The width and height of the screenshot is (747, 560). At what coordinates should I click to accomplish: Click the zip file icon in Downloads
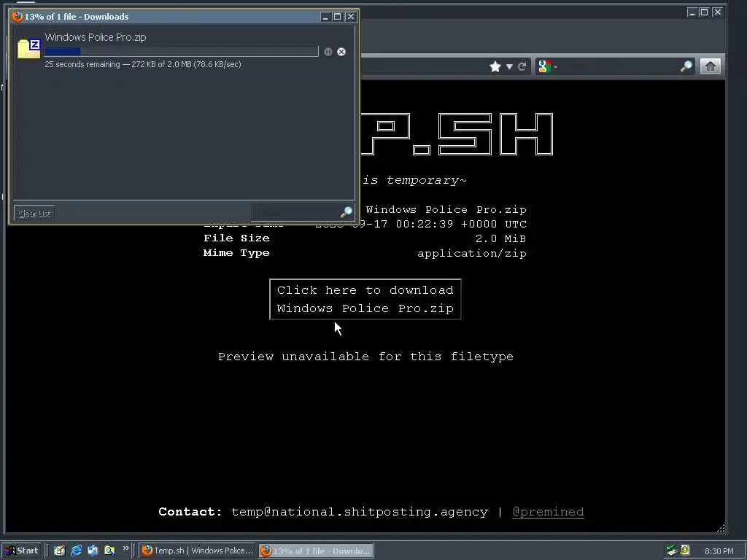click(29, 49)
